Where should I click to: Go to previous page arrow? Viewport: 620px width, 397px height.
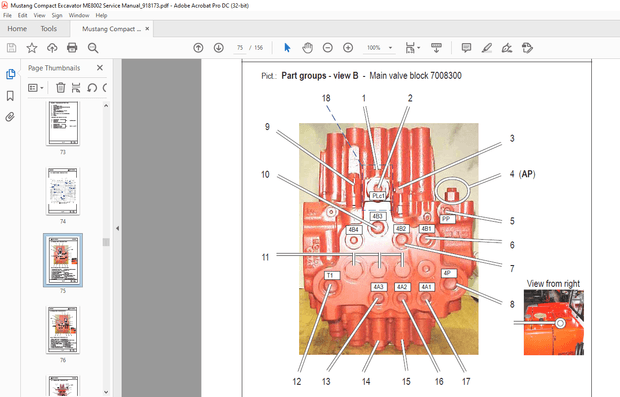pos(198,48)
